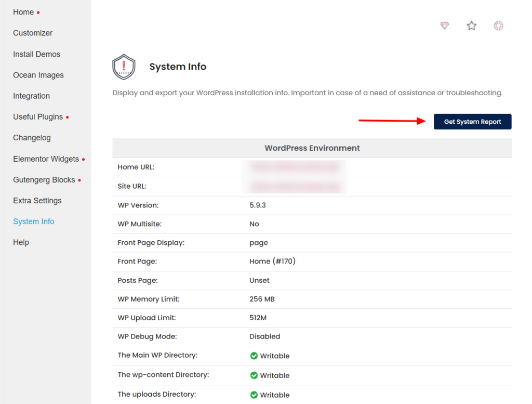
Task: Click the lifebuoy support icon
Action: pos(498,25)
